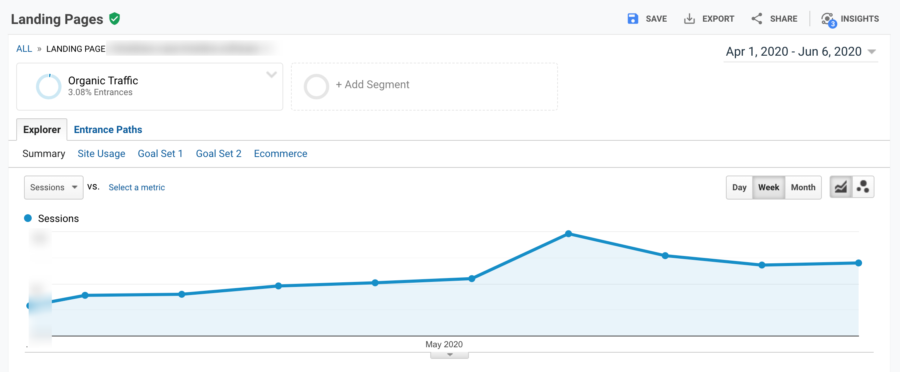This screenshot has height=372, width=900.
Task: Click the ALL breadcrumb link
Action: tap(24, 49)
